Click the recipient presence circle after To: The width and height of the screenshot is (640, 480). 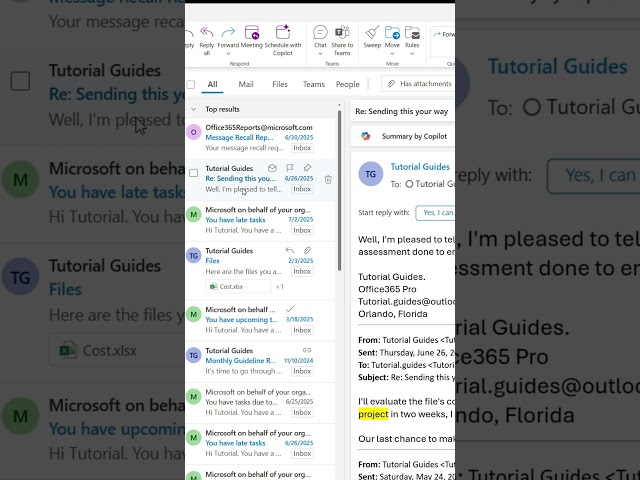coord(409,184)
